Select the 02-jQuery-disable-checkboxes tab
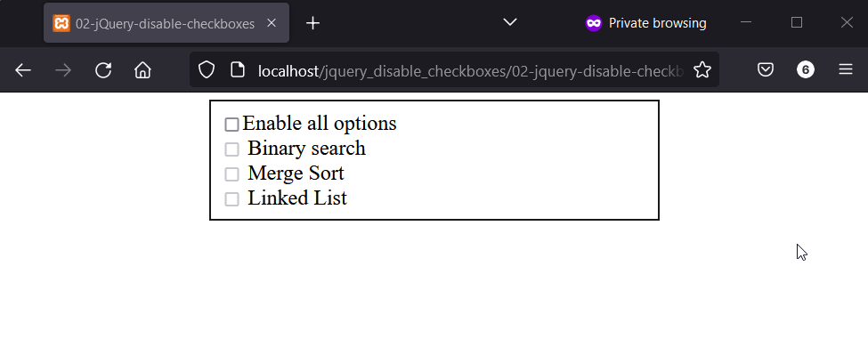 [165, 23]
